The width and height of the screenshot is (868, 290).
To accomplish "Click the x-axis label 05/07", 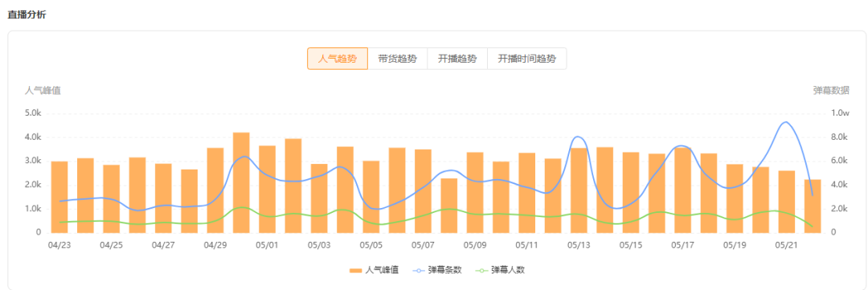I will [423, 245].
